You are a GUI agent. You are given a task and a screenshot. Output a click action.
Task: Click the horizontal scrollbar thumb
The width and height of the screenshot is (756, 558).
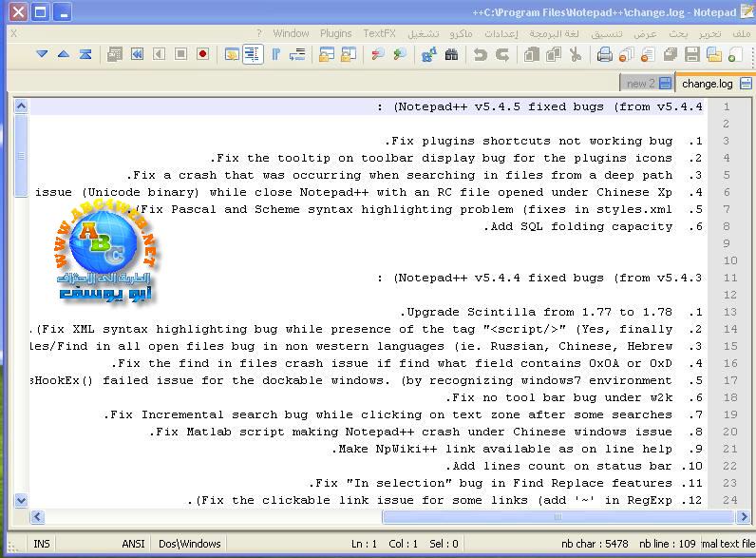[x=558, y=517]
